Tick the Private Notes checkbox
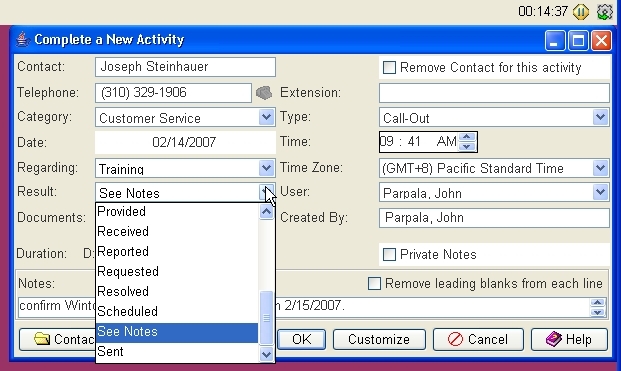Viewport: 621px width, 371px height. click(389, 254)
